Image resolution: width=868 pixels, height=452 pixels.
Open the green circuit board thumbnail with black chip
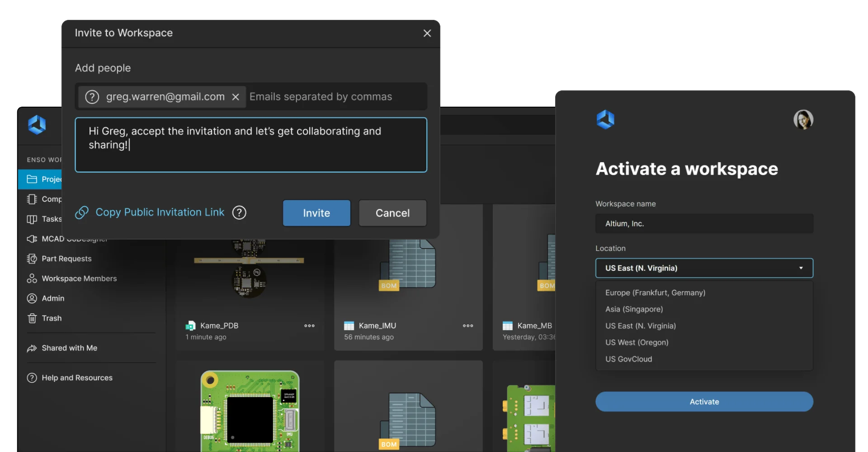tap(250, 411)
